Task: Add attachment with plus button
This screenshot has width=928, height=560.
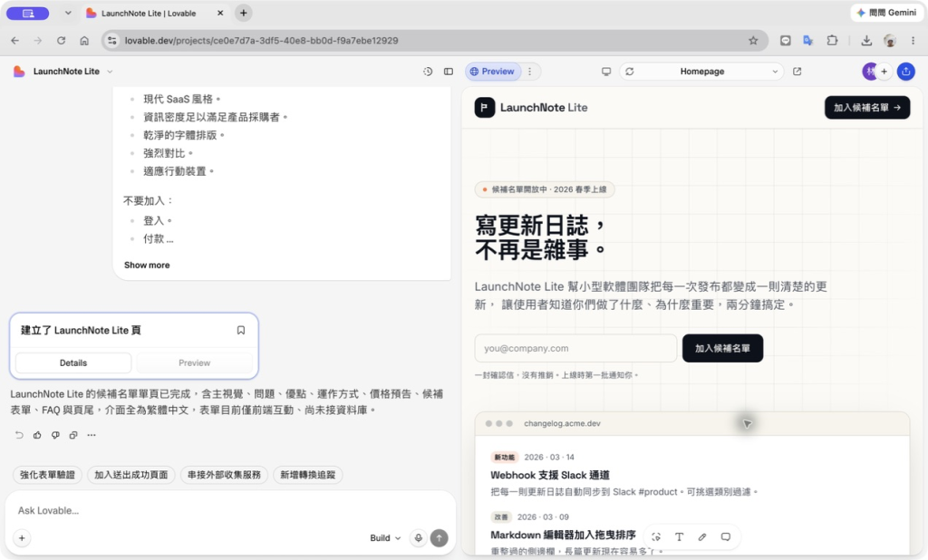Action: (22, 538)
